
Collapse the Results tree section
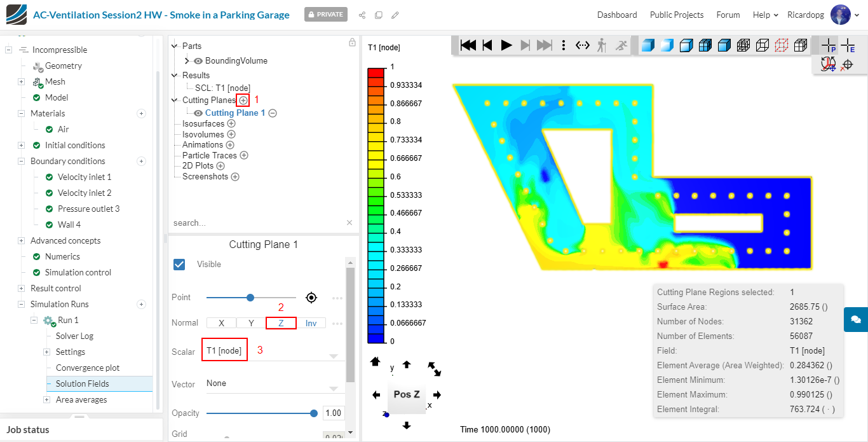click(175, 75)
